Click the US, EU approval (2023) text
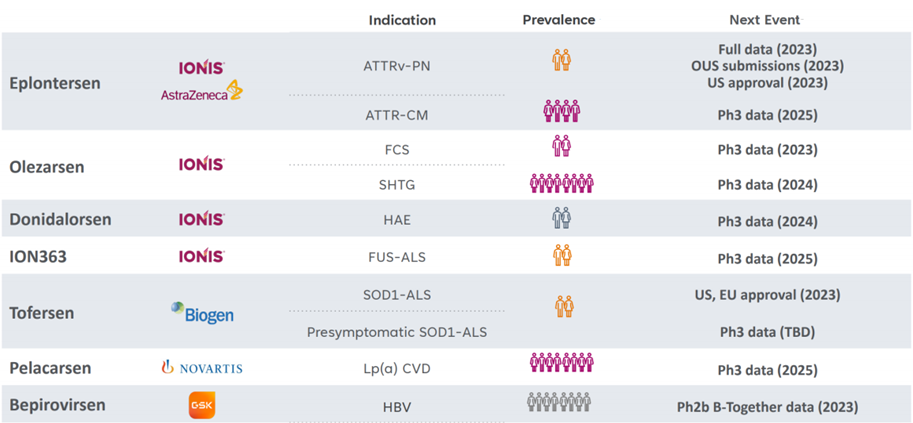This screenshot has height=423, width=913. (x=767, y=295)
